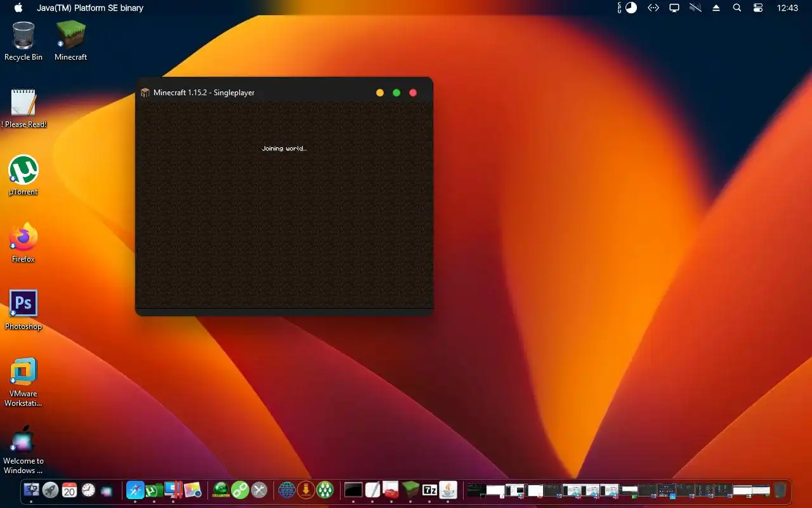Launch Firefox from the desktop
Screen dimensions: 812x508
(23, 243)
